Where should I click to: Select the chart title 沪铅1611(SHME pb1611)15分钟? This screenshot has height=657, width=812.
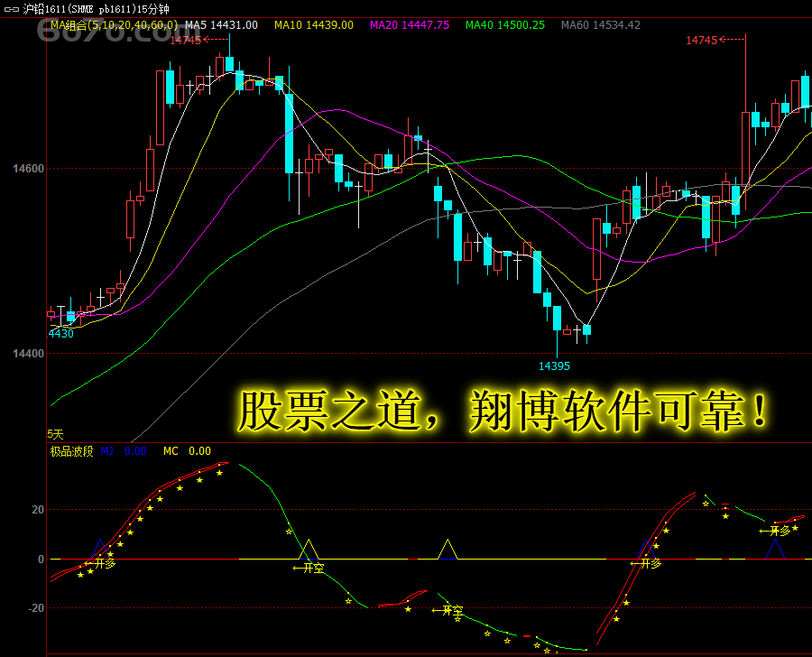click(x=96, y=9)
